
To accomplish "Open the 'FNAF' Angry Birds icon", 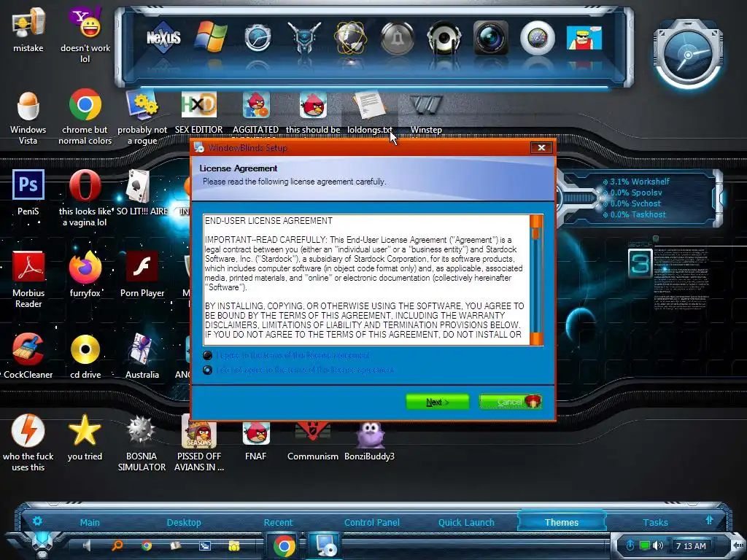I will tap(256, 440).
